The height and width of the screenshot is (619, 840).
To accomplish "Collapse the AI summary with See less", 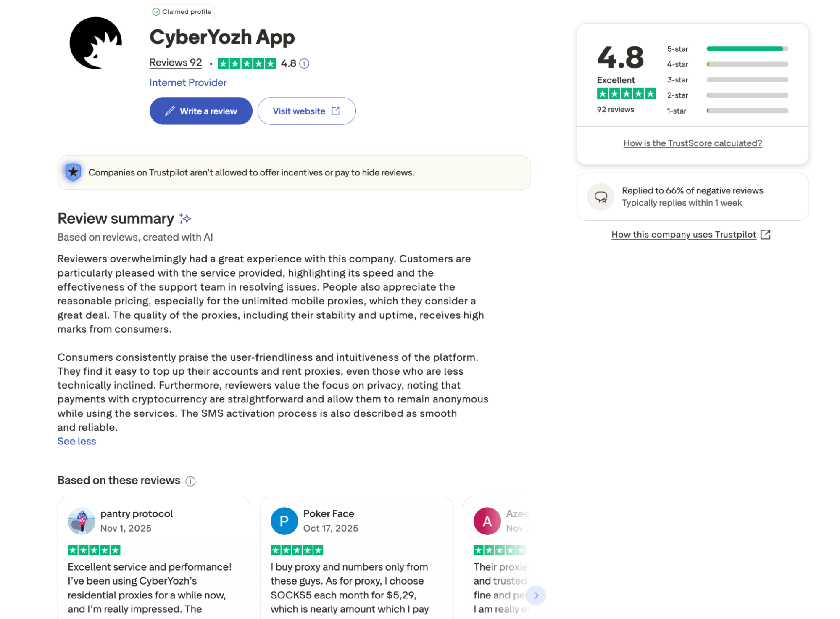I will pos(76,441).
